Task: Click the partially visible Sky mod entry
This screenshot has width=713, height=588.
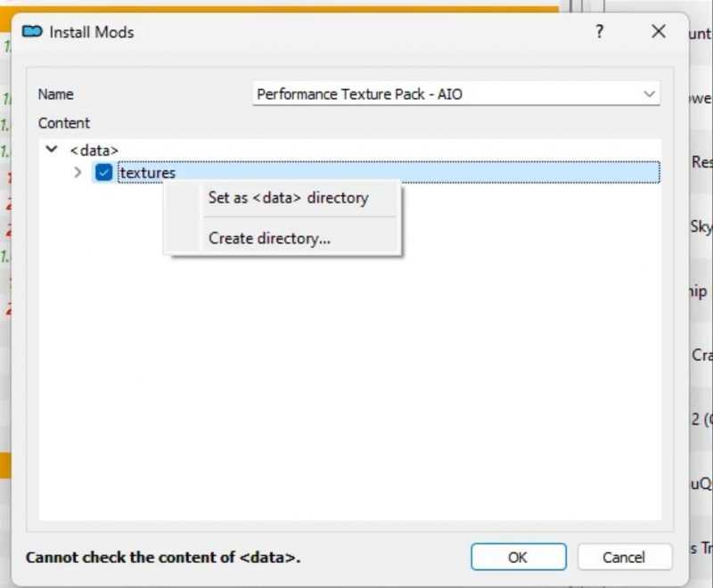Action: 703,225
